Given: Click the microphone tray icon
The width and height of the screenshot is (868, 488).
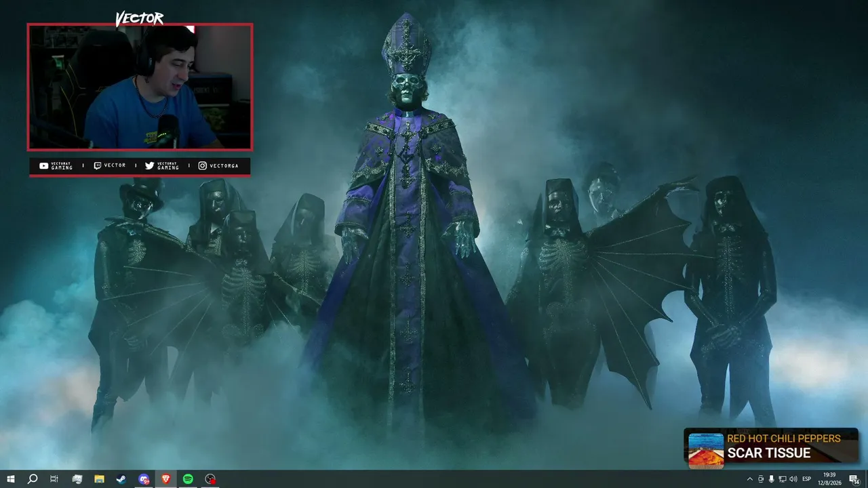Looking at the screenshot, I should 771,479.
